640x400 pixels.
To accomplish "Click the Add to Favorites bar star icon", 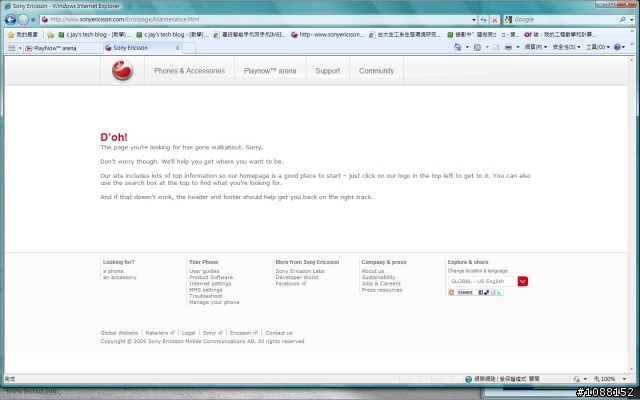I will click(x=50, y=35).
